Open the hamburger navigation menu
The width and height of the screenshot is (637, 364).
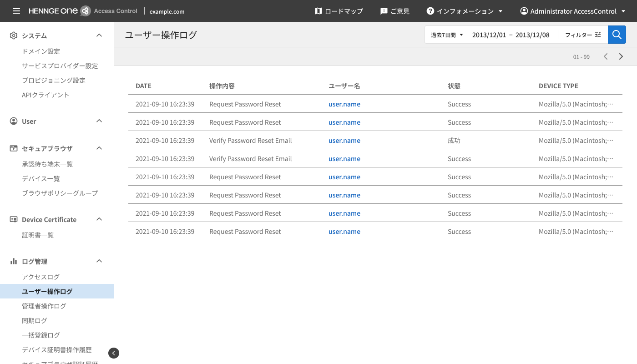point(16,11)
